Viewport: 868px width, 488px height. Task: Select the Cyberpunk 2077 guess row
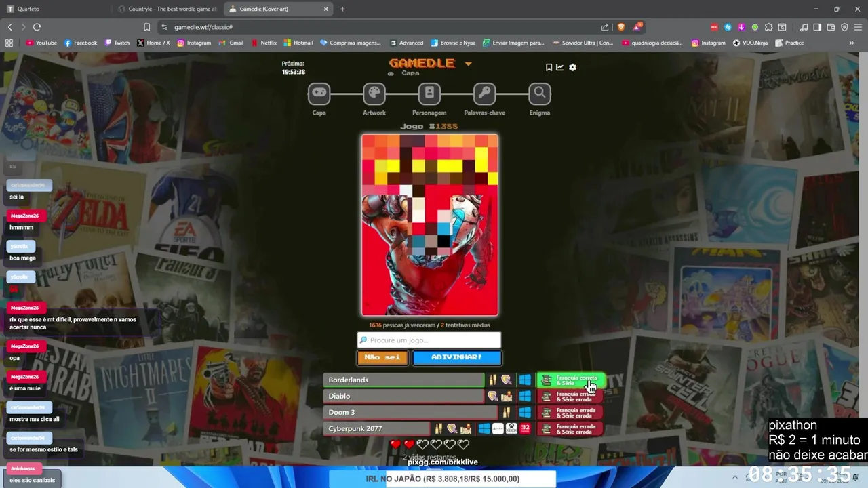click(x=377, y=428)
